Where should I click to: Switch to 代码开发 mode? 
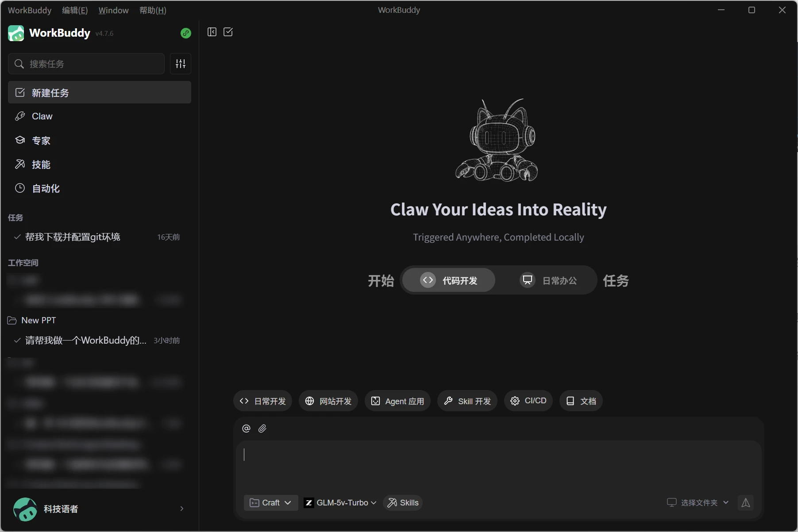coord(449,280)
